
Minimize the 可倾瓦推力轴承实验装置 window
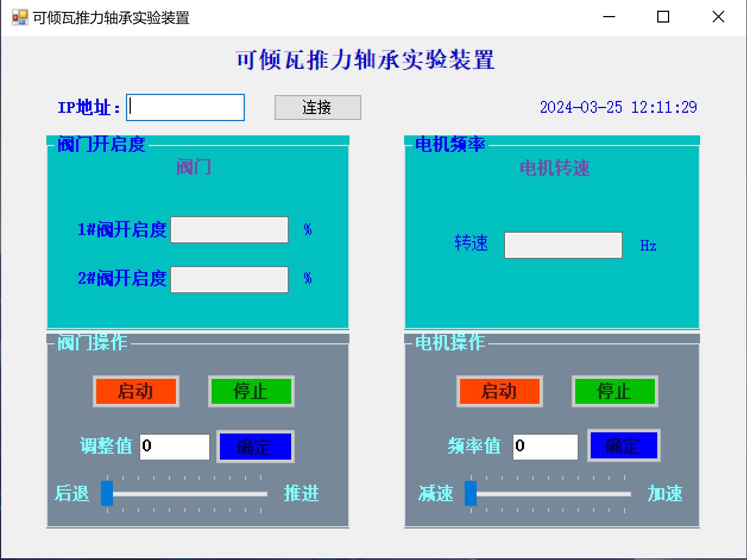[x=609, y=17]
